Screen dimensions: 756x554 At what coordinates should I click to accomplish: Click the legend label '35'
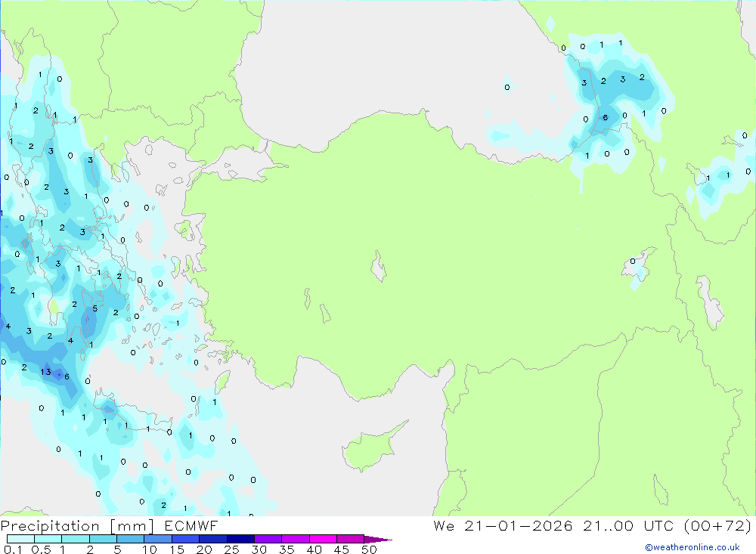pyautogui.click(x=287, y=549)
